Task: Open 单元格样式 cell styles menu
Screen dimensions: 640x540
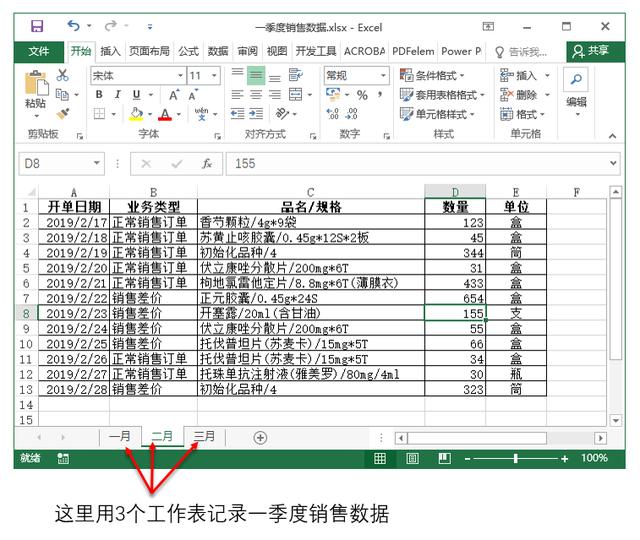Action: coord(437,114)
